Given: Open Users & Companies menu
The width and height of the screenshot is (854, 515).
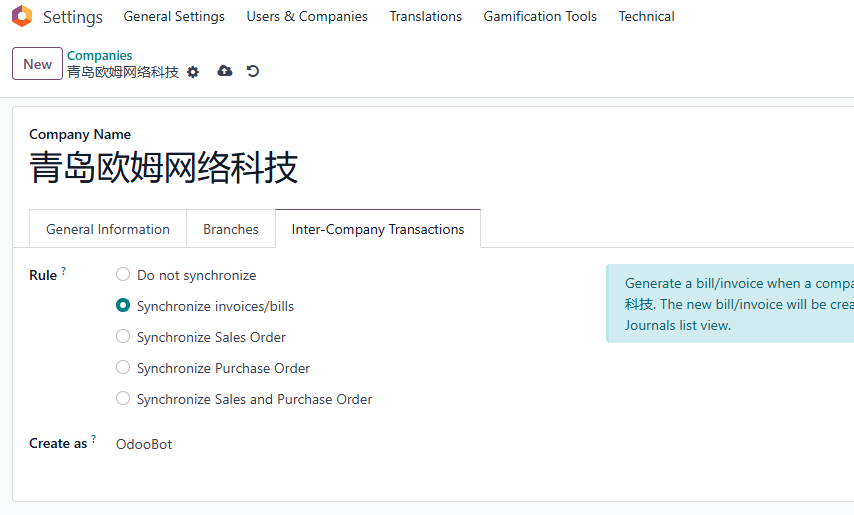Looking at the screenshot, I should (x=307, y=16).
